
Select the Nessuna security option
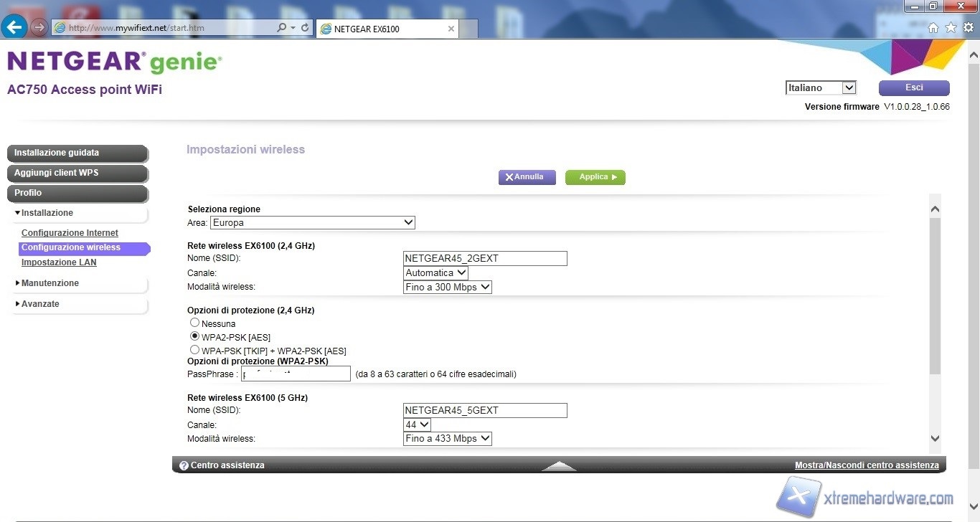tap(194, 323)
